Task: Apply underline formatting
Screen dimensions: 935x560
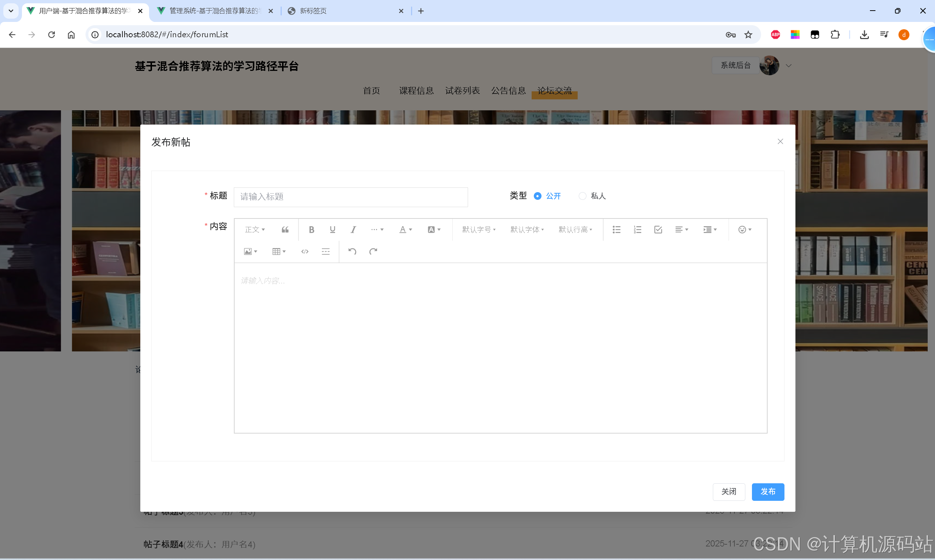Action: tap(332, 229)
